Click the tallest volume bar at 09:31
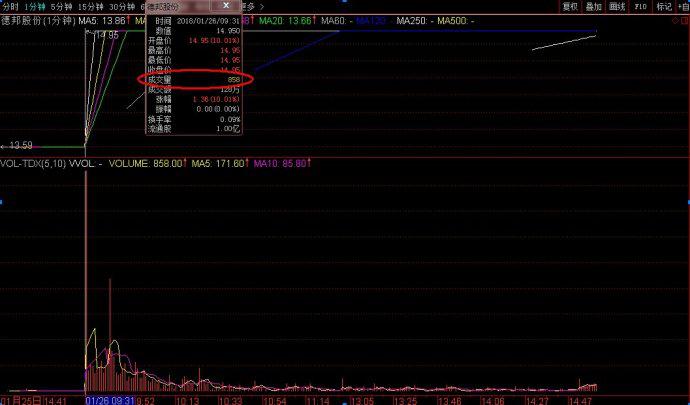690x405 pixels. 86,280
